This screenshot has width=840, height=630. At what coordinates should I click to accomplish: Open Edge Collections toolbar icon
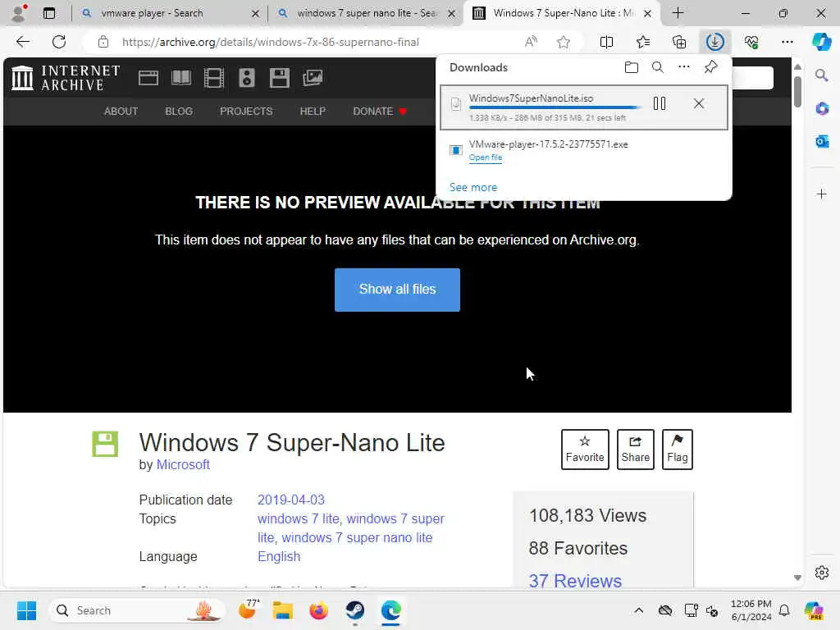[678, 42]
